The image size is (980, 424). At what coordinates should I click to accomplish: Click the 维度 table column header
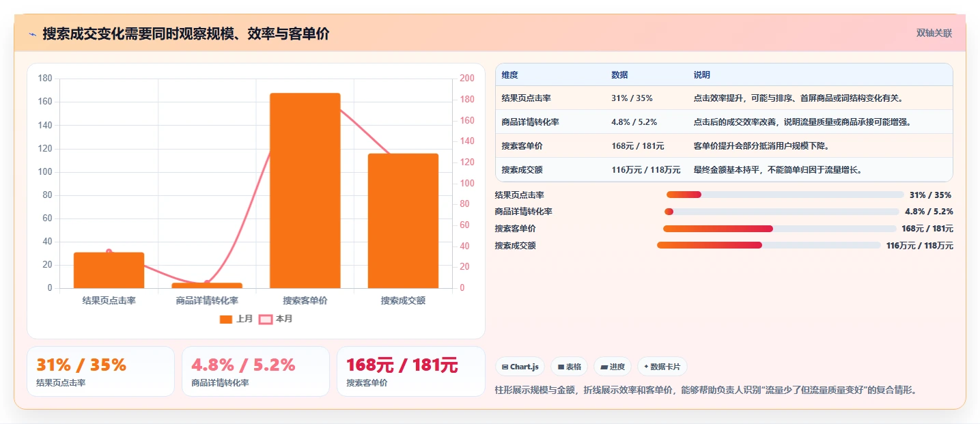point(510,75)
